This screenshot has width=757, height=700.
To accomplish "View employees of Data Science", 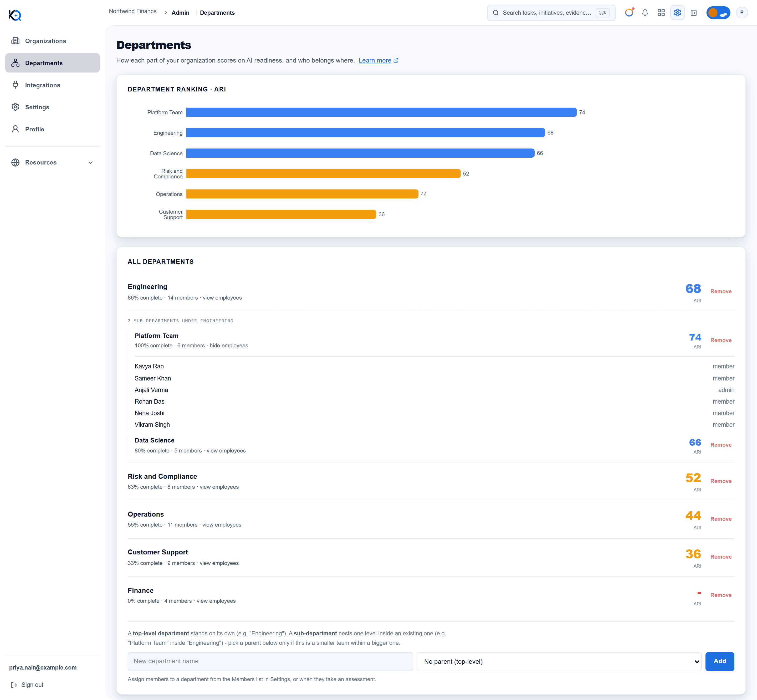I will click(x=226, y=450).
